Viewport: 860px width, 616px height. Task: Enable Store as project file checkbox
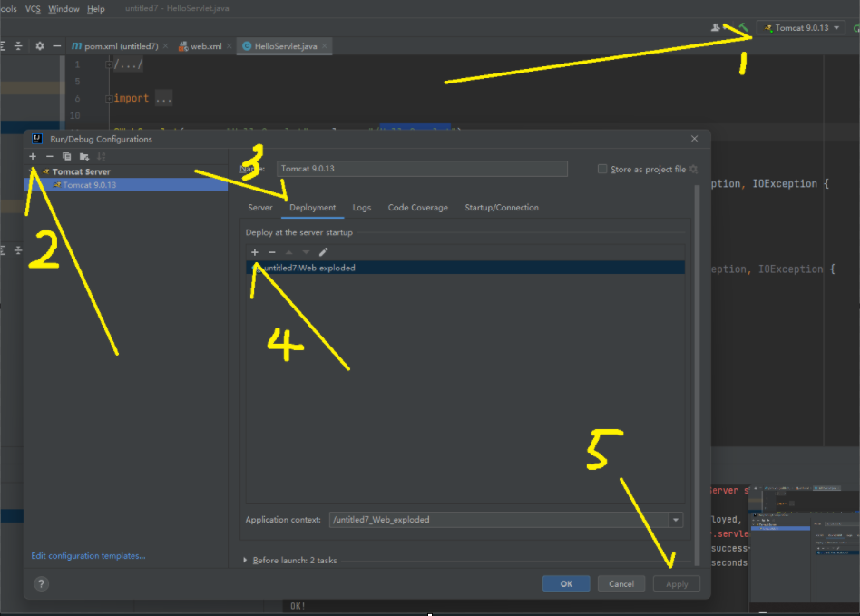[x=602, y=169]
